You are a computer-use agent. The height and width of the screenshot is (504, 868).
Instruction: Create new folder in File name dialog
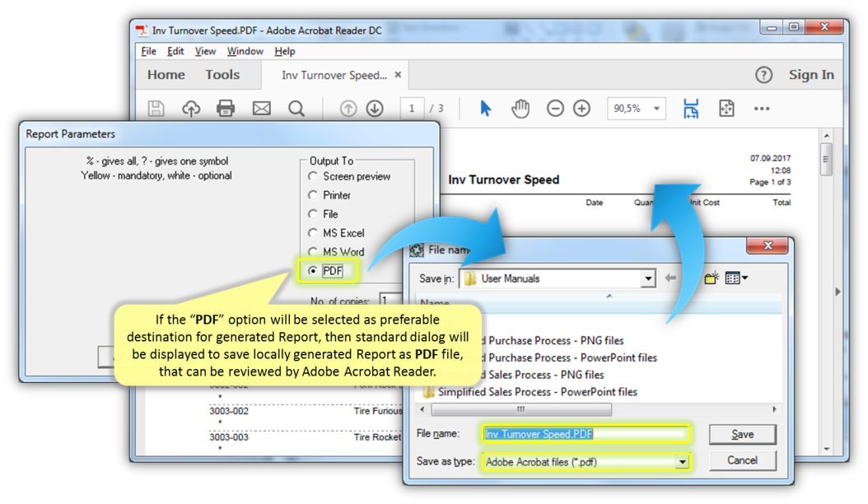tap(712, 278)
